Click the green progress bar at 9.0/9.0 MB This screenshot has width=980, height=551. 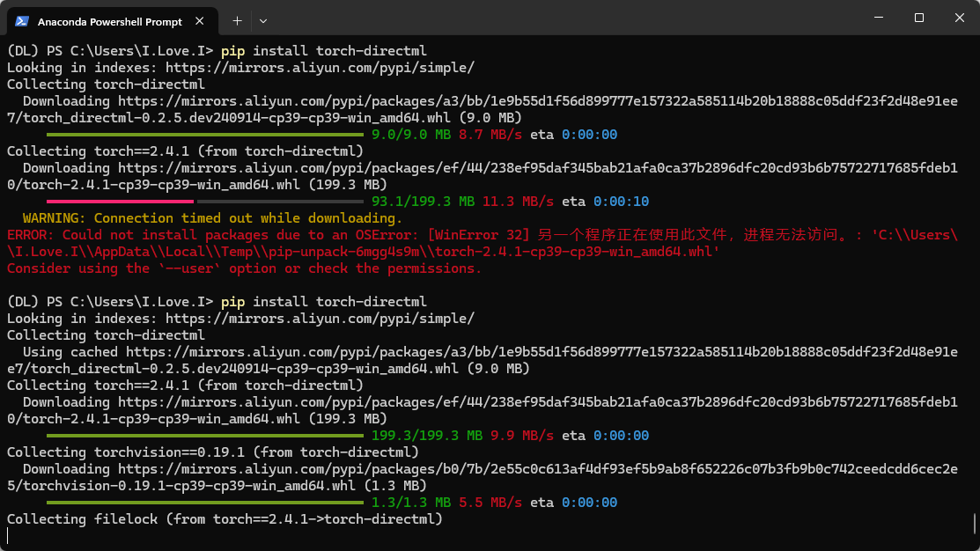click(x=205, y=135)
